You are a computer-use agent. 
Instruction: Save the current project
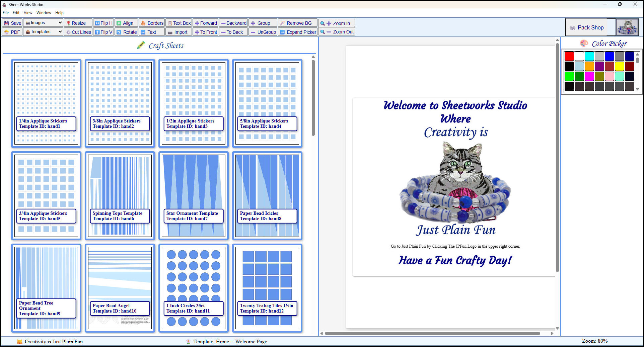click(12, 23)
